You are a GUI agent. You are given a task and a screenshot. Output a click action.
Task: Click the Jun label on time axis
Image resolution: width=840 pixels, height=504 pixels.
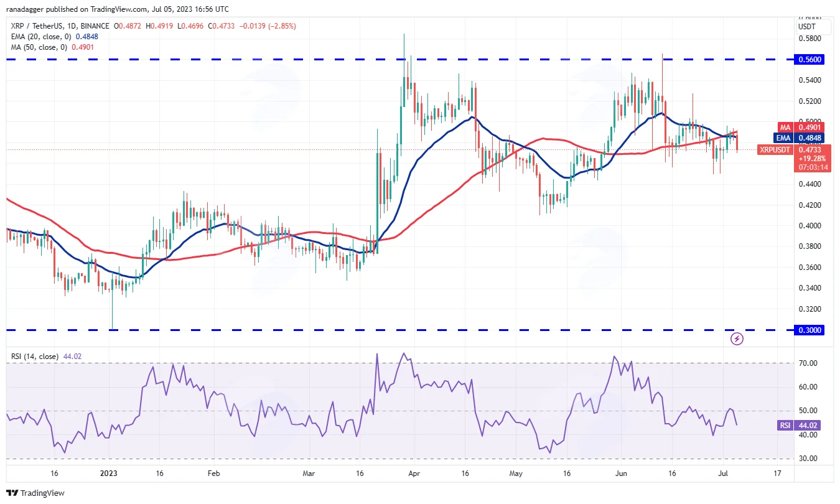tap(622, 474)
